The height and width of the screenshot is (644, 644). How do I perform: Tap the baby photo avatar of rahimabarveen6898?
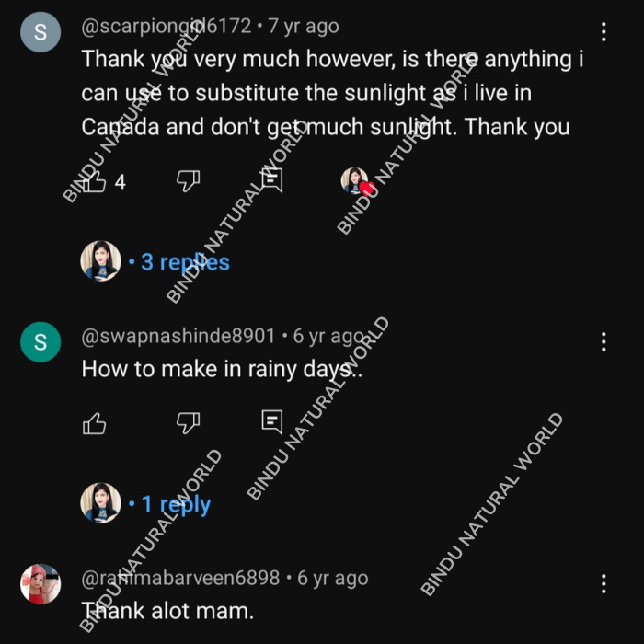(x=40, y=584)
